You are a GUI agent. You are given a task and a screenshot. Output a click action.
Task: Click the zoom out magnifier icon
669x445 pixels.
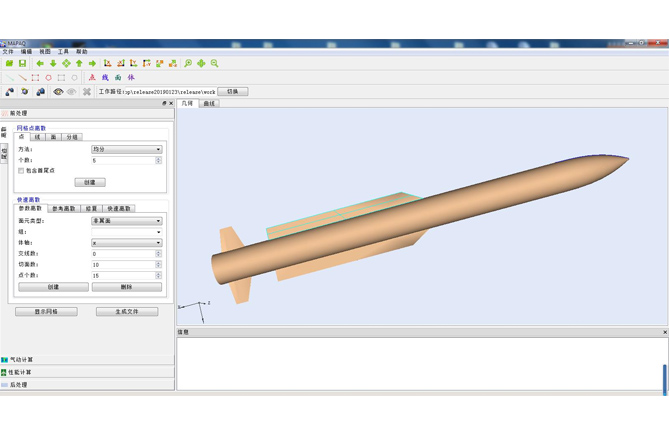(x=214, y=63)
